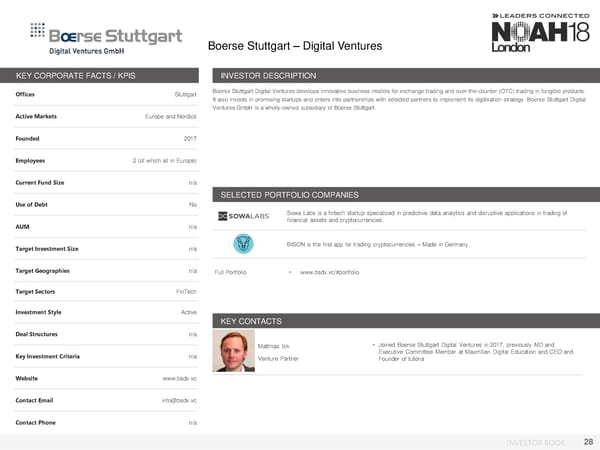Click the Boerse Stuttgart Digital Ventures logo
Image resolution: width=600 pixels, height=450 pixels.
click(97, 35)
